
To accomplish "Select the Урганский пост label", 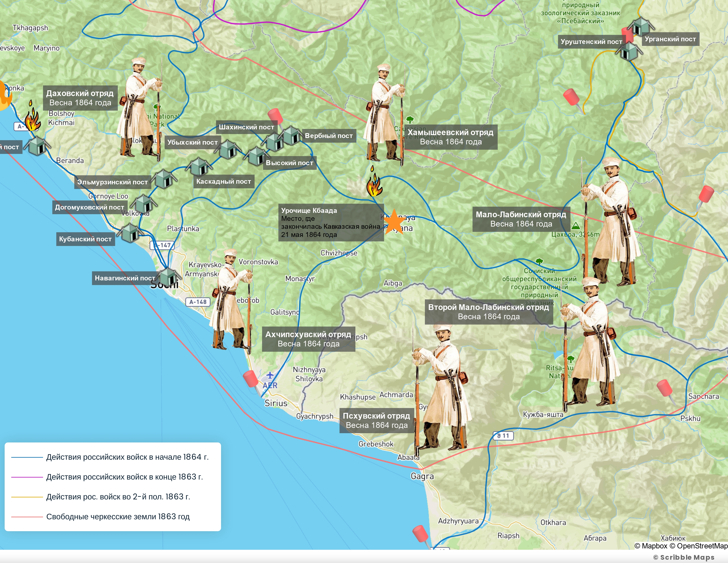I will (x=670, y=39).
